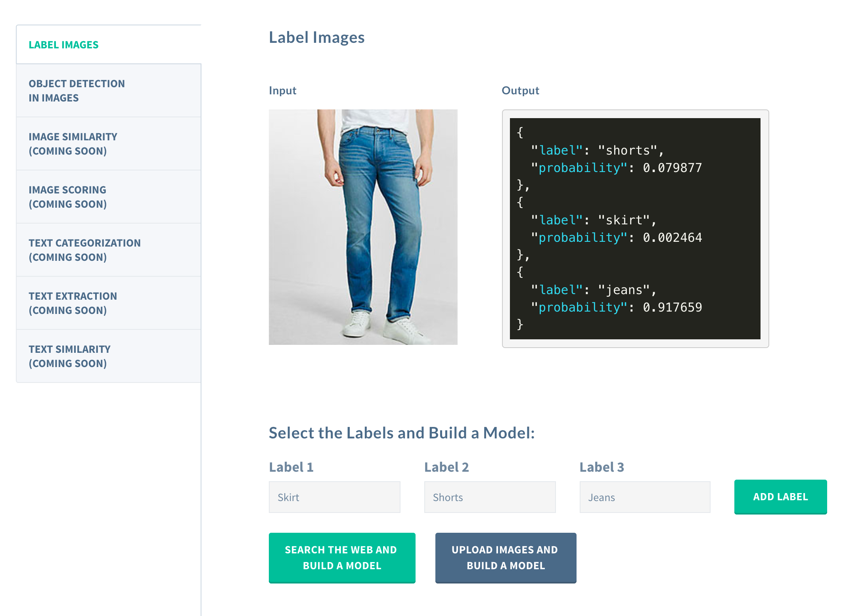The image size is (866, 616).
Task: Click the Select the Labels heading
Action: [401, 433]
